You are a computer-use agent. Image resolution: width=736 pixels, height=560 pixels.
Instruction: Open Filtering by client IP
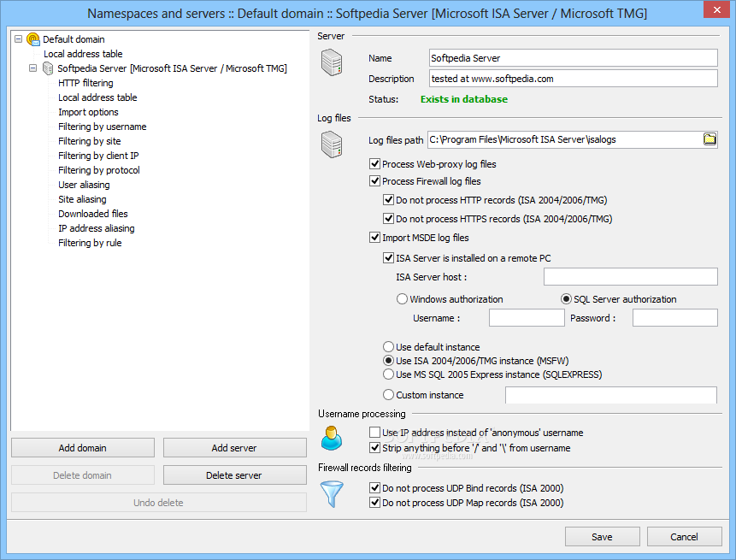(98, 156)
